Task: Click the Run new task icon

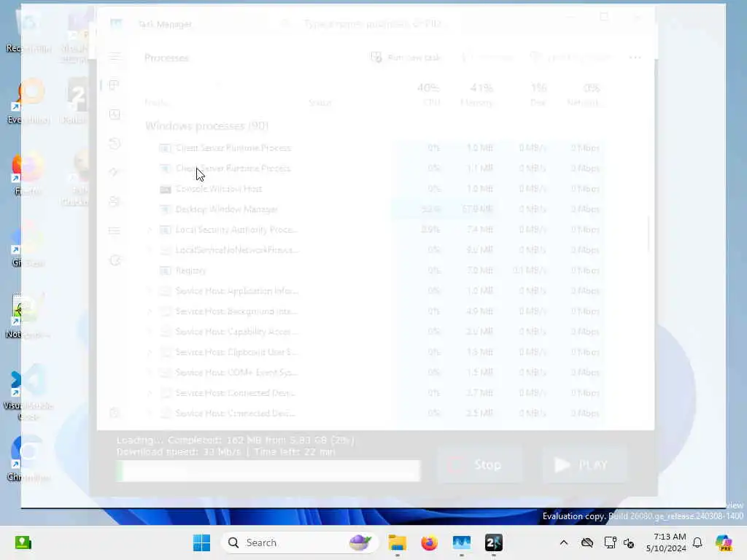Action: 376,58
